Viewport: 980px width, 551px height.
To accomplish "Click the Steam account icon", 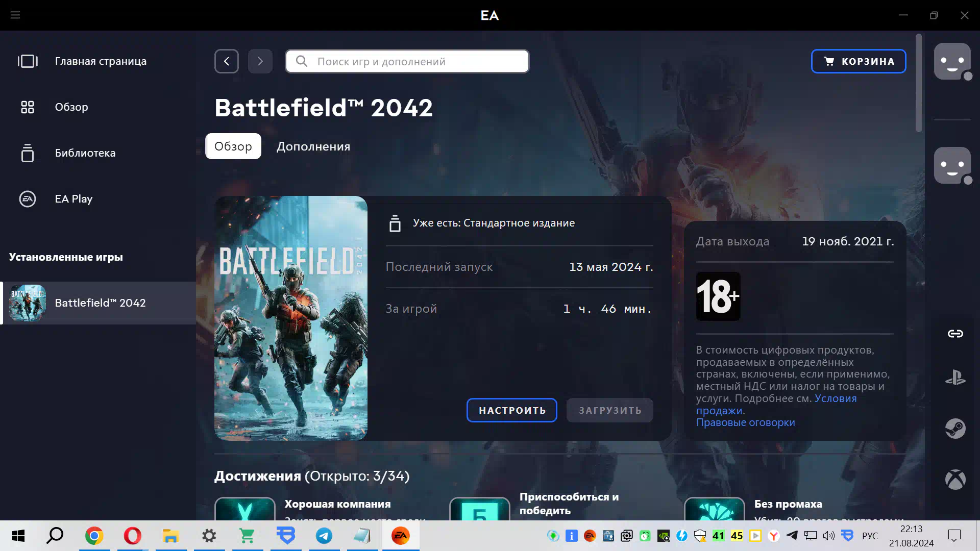I will [955, 429].
